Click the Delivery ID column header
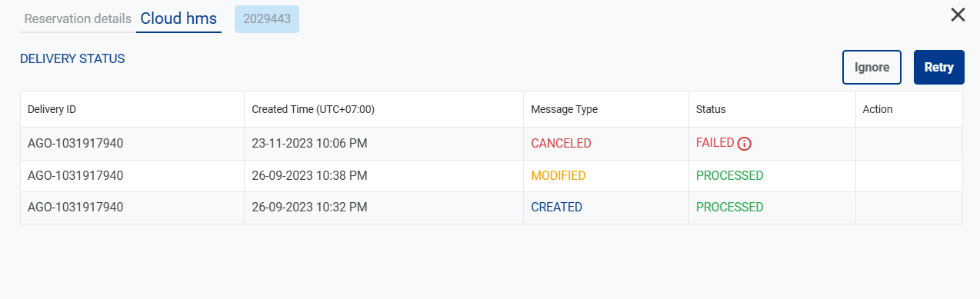The width and height of the screenshot is (980, 299). click(52, 109)
